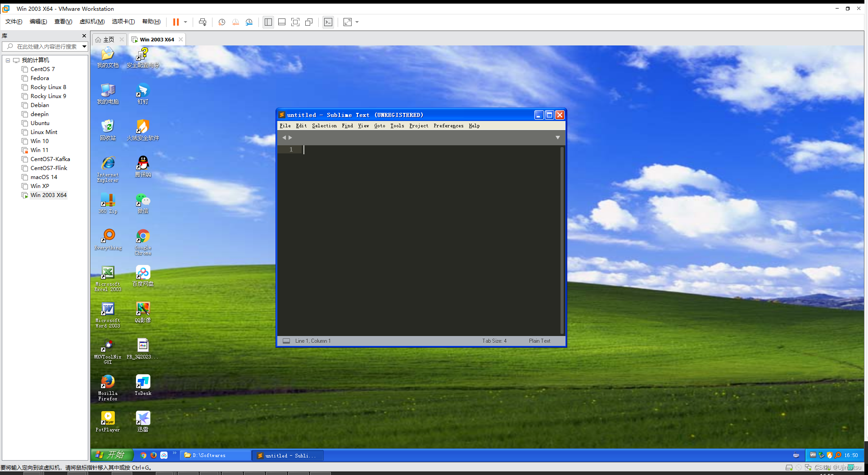Image resolution: width=868 pixels, height=475 pixels.
Task: Switch to the 主页 tab
Action: click(x=108, y=40)
